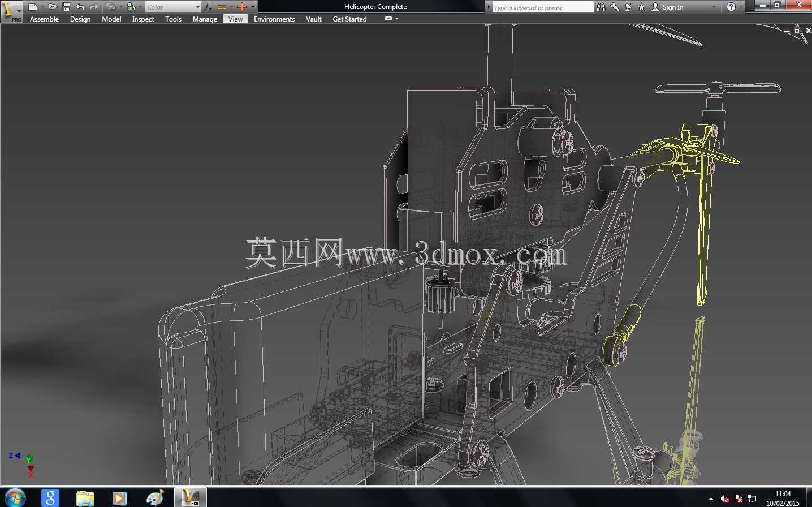Open the Help dropdown arrow
The image size is (812, 507).
[x=741, y=7]
